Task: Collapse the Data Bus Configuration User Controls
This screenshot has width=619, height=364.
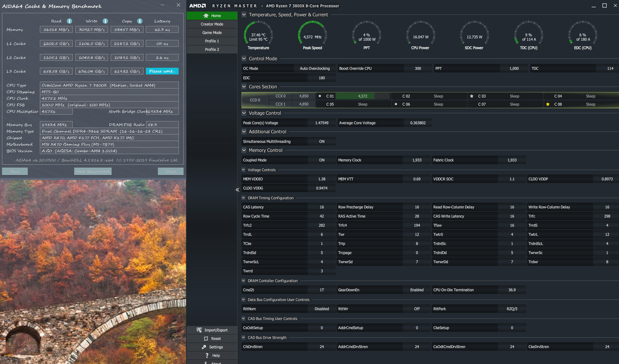Action: pos(244,300)
